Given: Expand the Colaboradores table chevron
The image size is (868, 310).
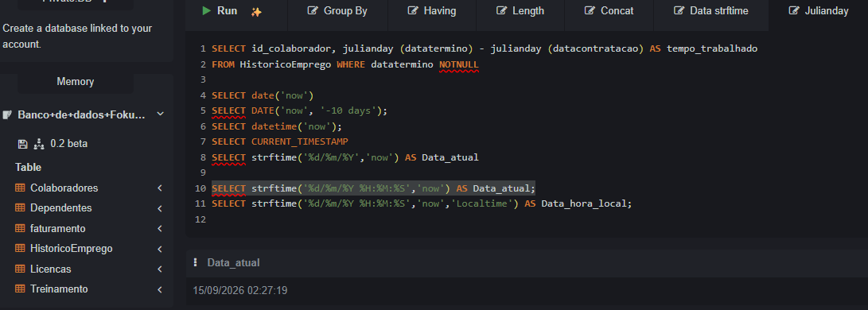Looking at the screenshot, I should tap(160, 188).
